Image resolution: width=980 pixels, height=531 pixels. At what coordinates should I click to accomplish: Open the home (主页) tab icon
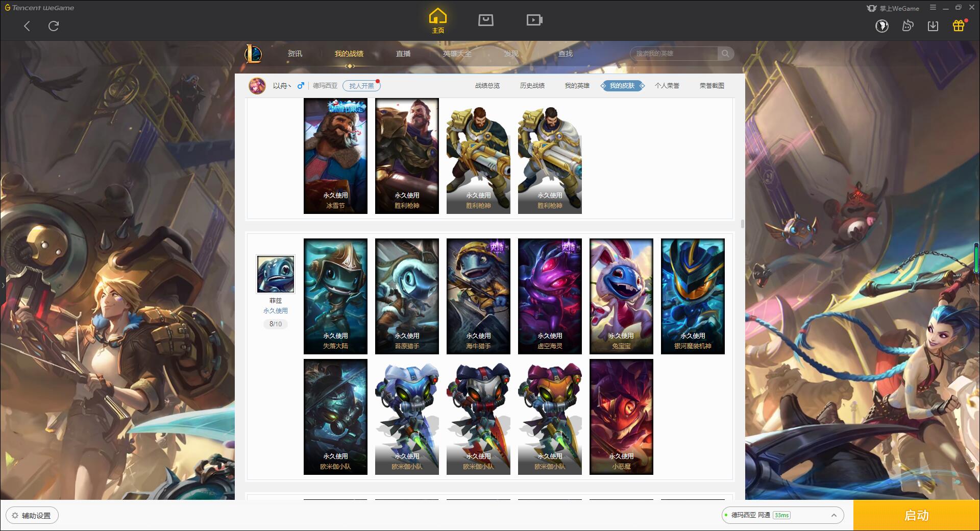pos(437,21)
